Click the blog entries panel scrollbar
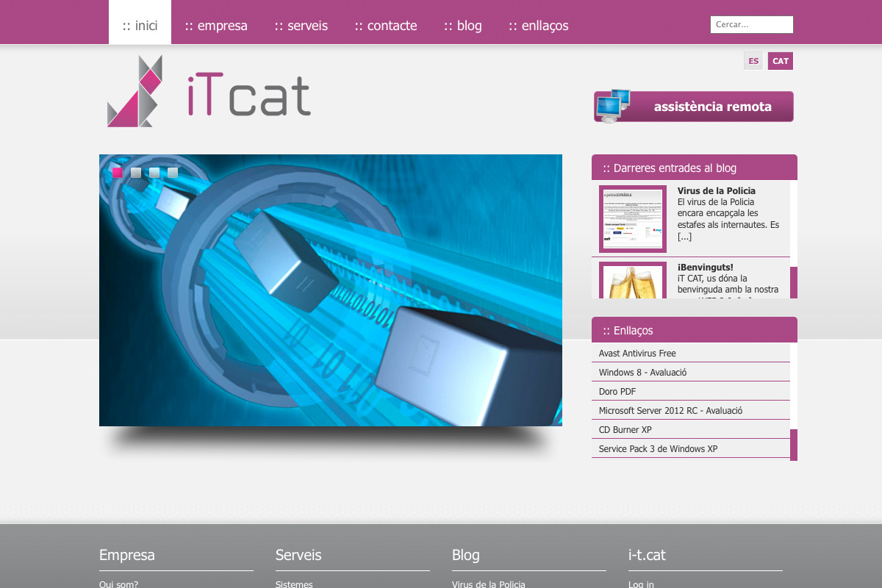Image resolution: width=882 pixels, height=588 pixels. (x=794, y=282)
